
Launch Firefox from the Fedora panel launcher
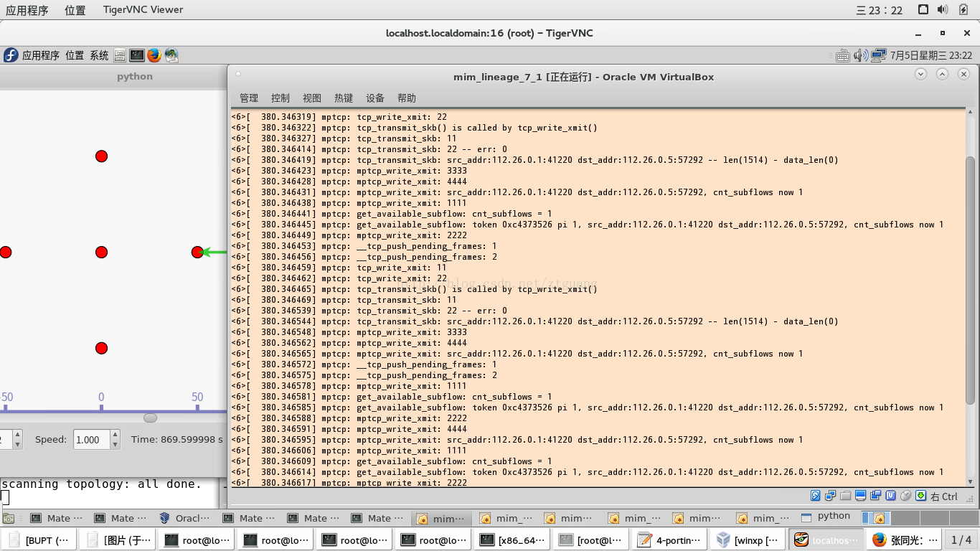coord(154,55)
